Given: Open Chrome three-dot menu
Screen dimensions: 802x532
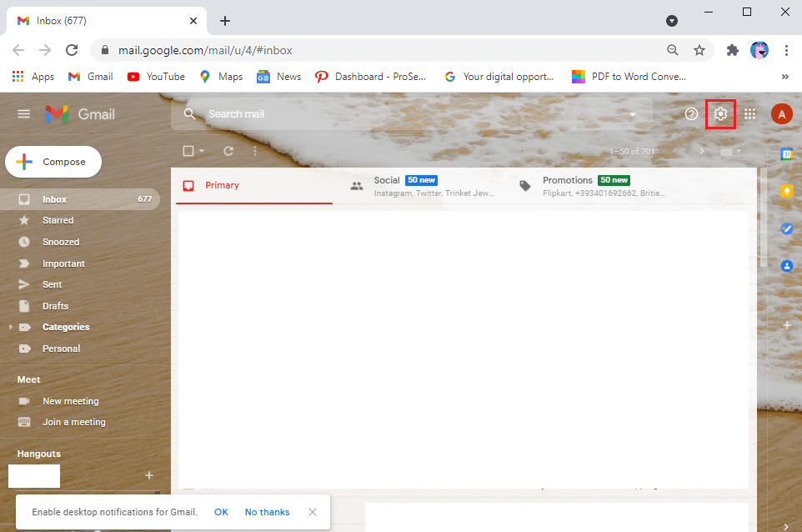Looking at the screenshot, I should pyautogui.click(x=786, y=50).
